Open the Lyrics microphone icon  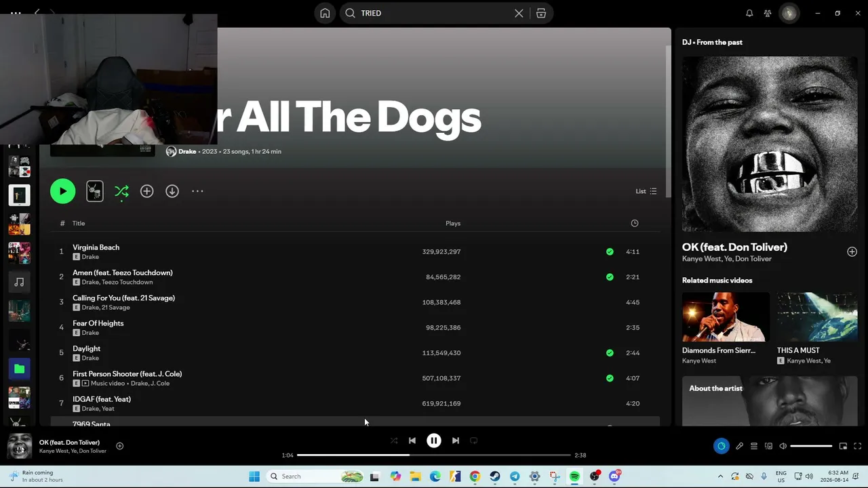[x=739, y=446]
